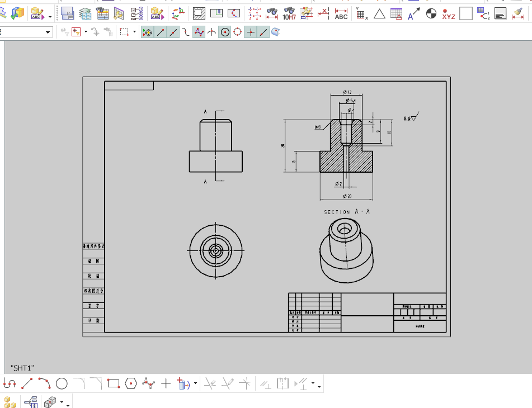Screen dimensions: 532x408
Task: Expand the dropdown beside the cylinder-plus icon
Action: 195,383
